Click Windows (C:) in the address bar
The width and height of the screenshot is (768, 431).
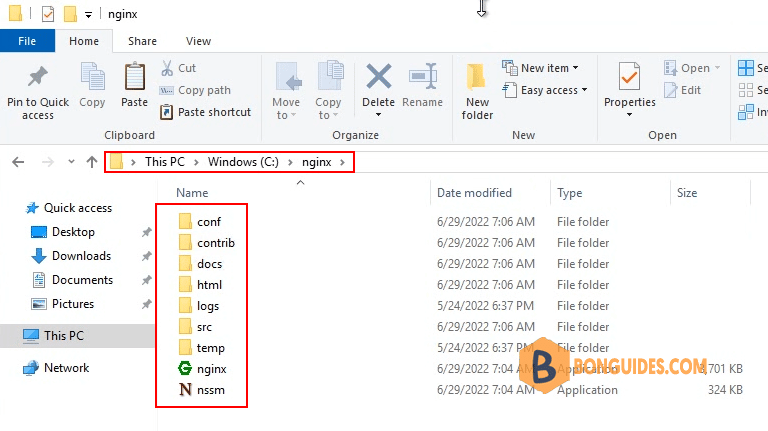click(243, 162)
